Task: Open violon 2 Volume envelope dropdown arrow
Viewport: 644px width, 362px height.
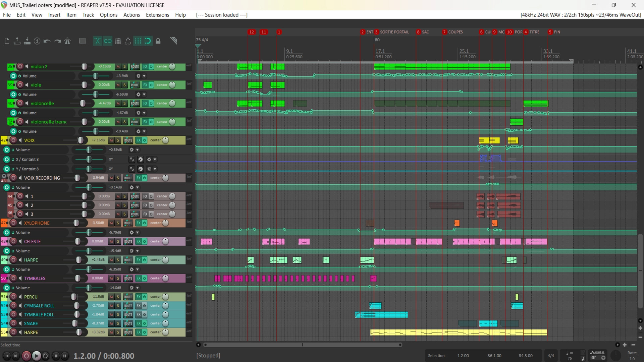Action: pyautogui.click(x=144, y=76)
